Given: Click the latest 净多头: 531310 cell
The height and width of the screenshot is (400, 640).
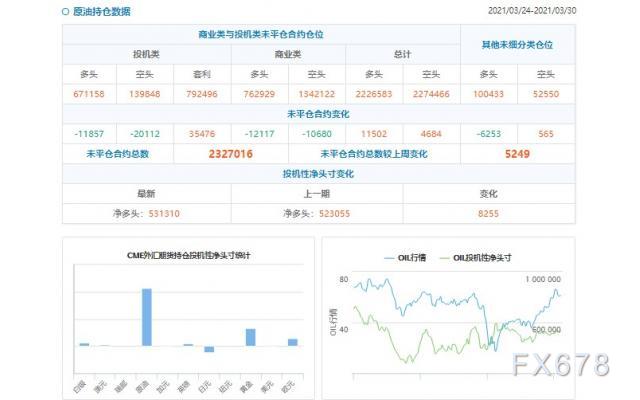Looking at the screenshot, I should click(146, 213).
